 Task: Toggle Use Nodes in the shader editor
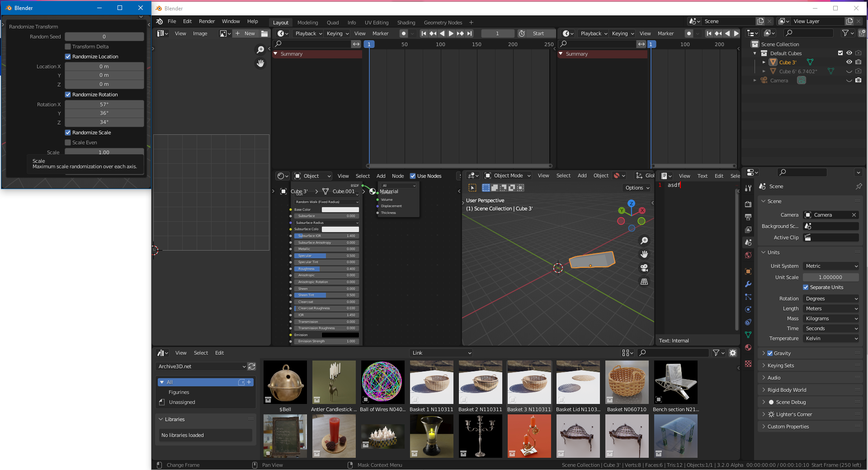coord(413,176)
